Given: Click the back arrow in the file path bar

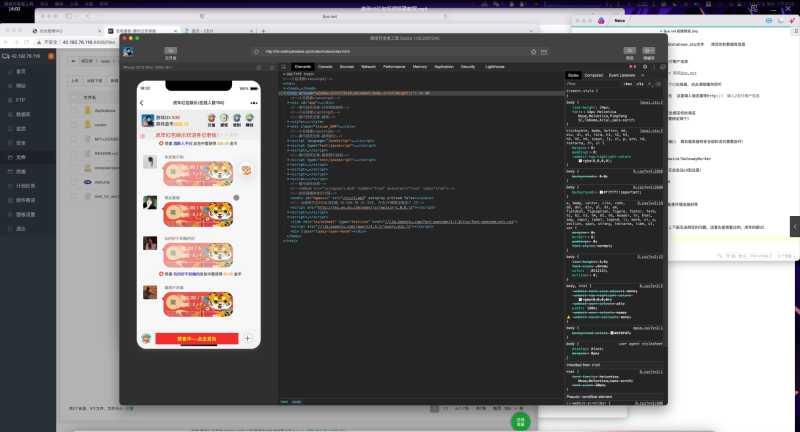Looking at the screenshot, I should 73,61.
